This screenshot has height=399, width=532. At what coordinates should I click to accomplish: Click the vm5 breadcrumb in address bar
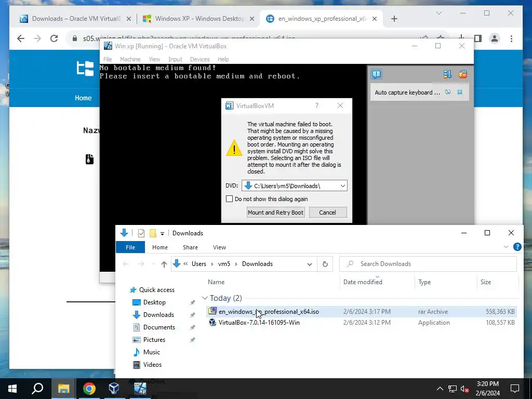pyautogui.click(x=224, y=264)
